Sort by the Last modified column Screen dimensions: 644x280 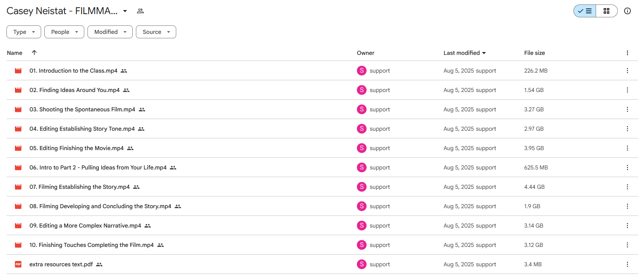click(x=465, y=53)
